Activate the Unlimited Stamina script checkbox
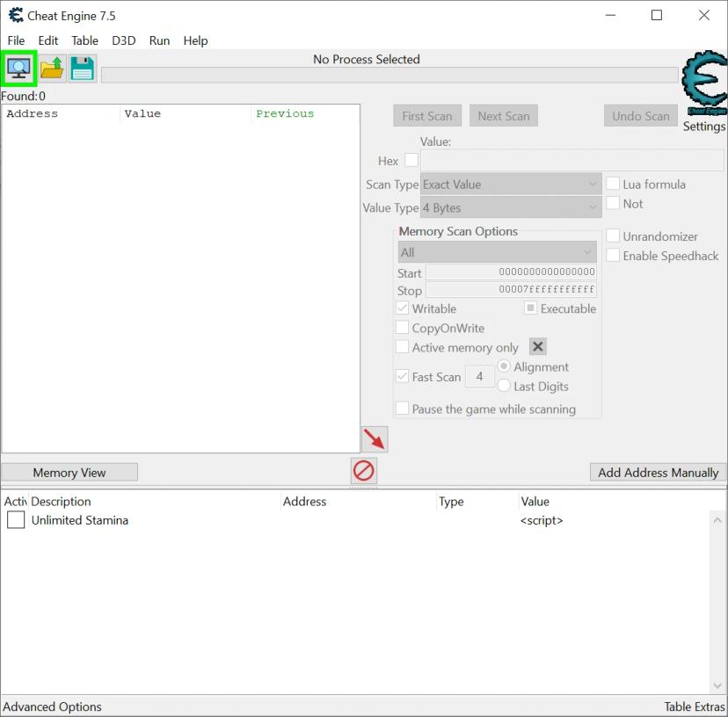Image resolution: width=728 pixels, height=717 pixels. coord(16,520)
